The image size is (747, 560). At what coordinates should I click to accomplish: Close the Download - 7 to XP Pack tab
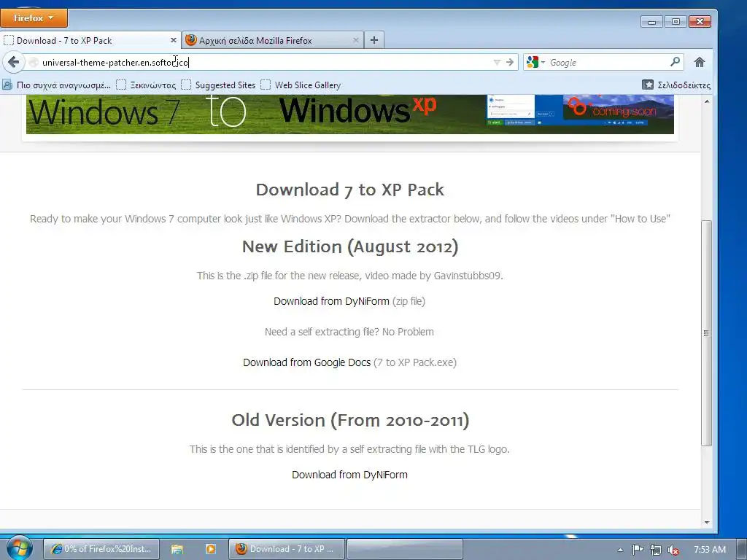pyautogui.click(x=174, y=41)
